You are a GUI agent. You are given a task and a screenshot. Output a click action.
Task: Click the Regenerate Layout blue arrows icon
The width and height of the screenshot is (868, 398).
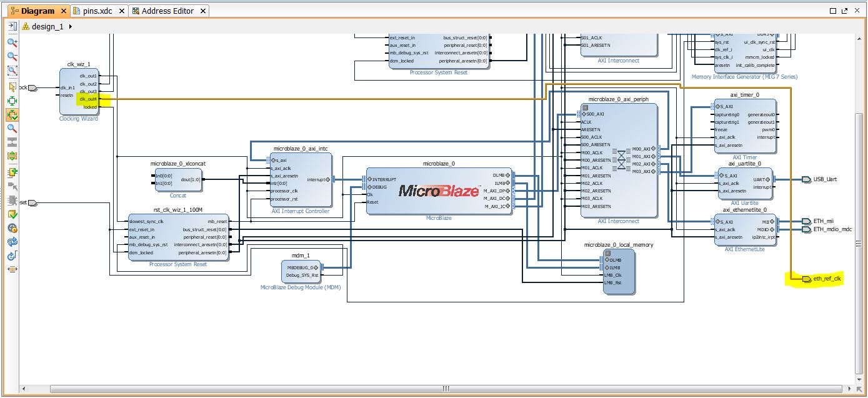coord(12,242)
